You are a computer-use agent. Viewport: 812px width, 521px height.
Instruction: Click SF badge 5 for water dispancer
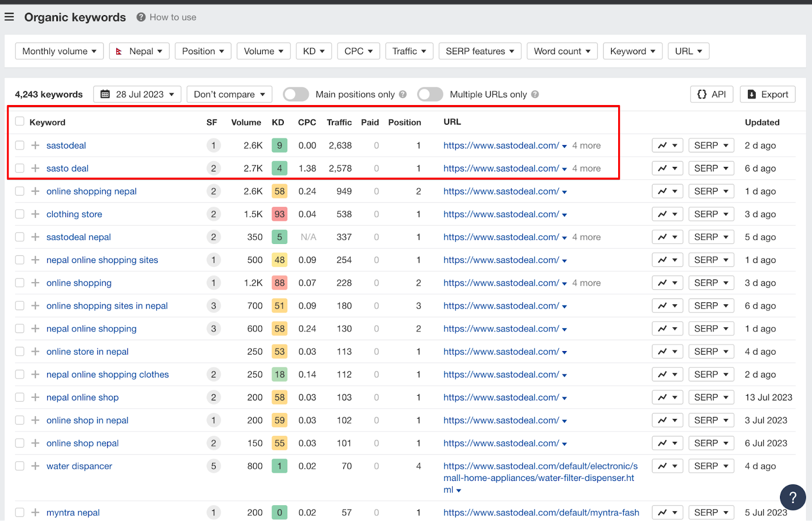pyautogui.click(x=214, y=466)
